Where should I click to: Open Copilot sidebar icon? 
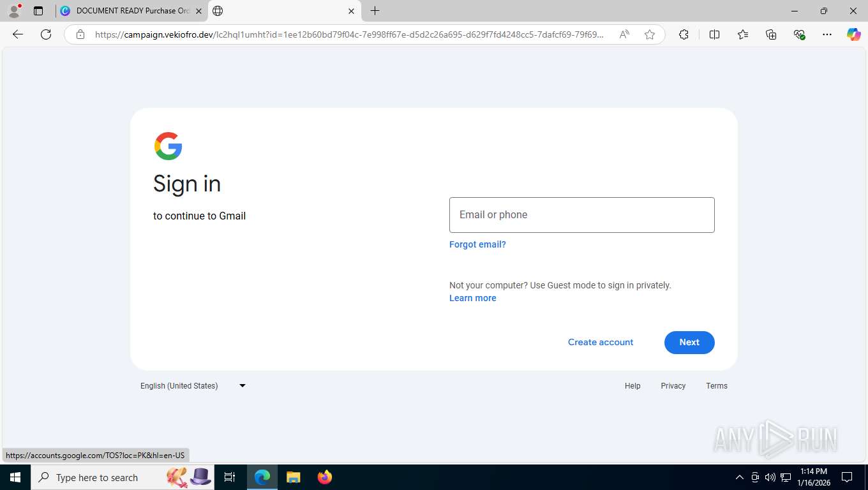[x=854, y=34]
